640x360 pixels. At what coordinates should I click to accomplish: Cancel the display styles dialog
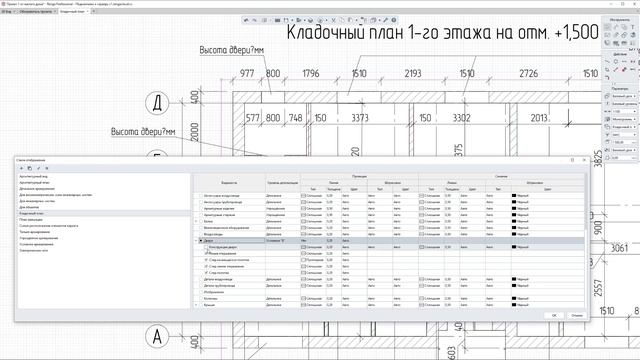pos(577,316)
